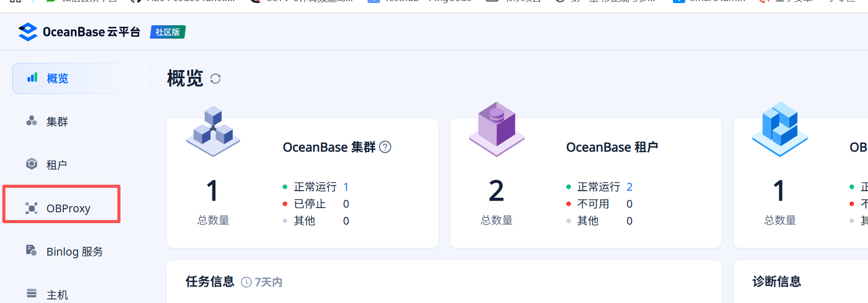Open 主机 via its host icon
The height and width of the screenshot is (303, 868).
click(31, 294)
